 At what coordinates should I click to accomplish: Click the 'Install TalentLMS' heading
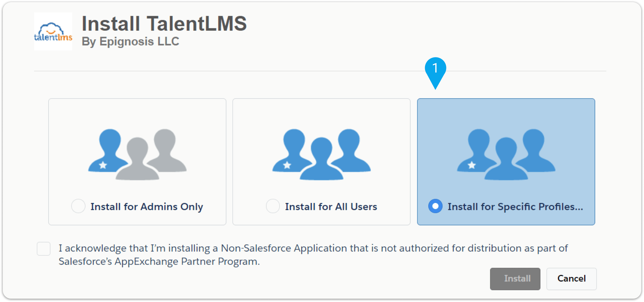[x=164, y=23]
